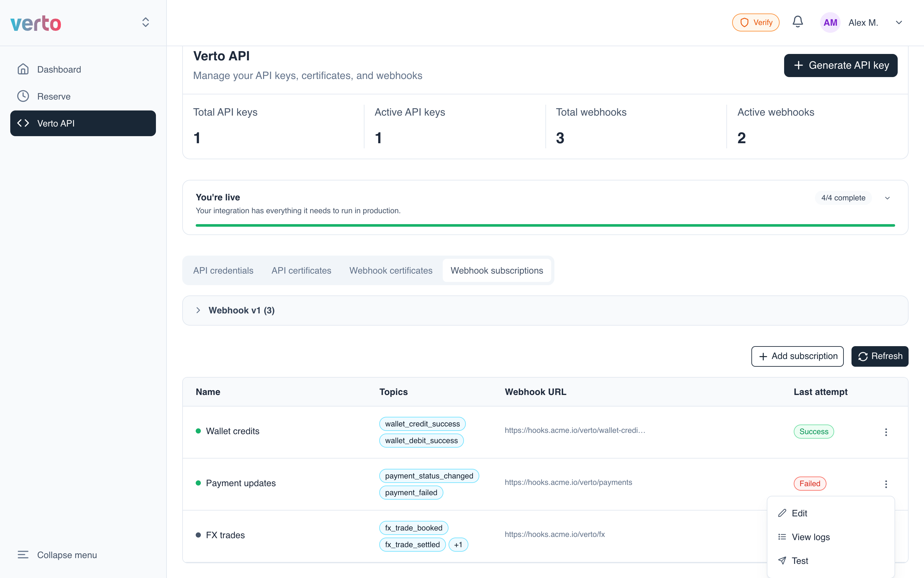Open kebab menu for Wallet credits row
This screenshot has width=924, height=578.
click(x=886, y=432)
